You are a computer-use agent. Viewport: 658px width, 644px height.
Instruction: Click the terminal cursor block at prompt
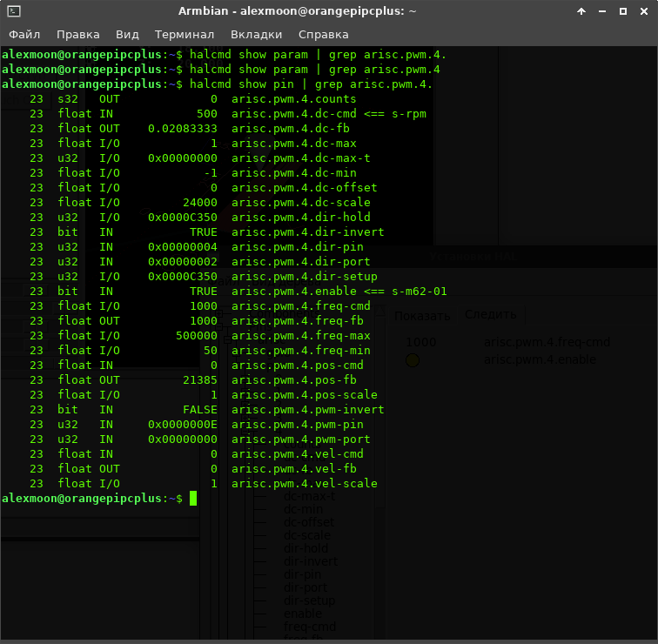click(193, 499)
